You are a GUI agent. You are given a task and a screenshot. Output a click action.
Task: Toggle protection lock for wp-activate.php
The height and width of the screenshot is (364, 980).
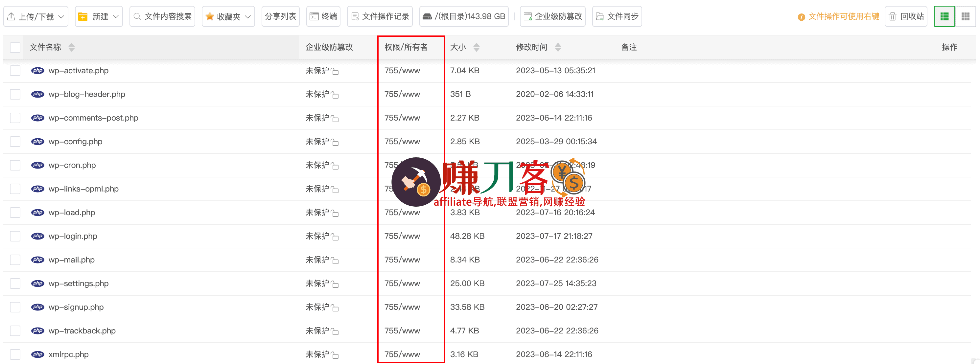coord(335,71)
